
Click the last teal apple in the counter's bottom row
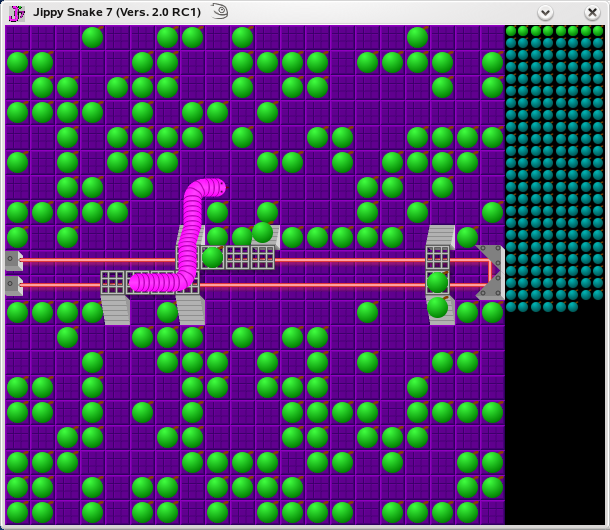tap(573, 307)
